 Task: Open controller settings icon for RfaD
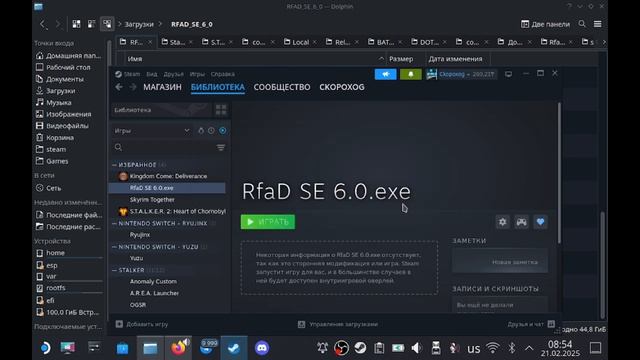click(x=521, y=222)
